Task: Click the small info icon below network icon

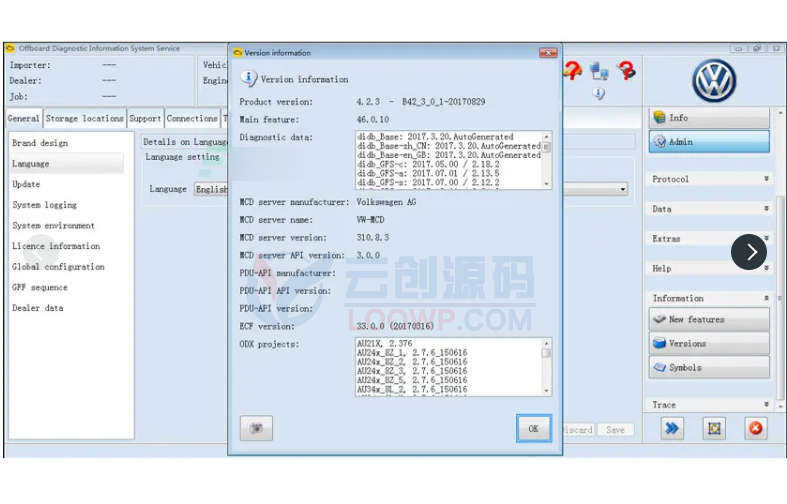Action: (599, 93)
